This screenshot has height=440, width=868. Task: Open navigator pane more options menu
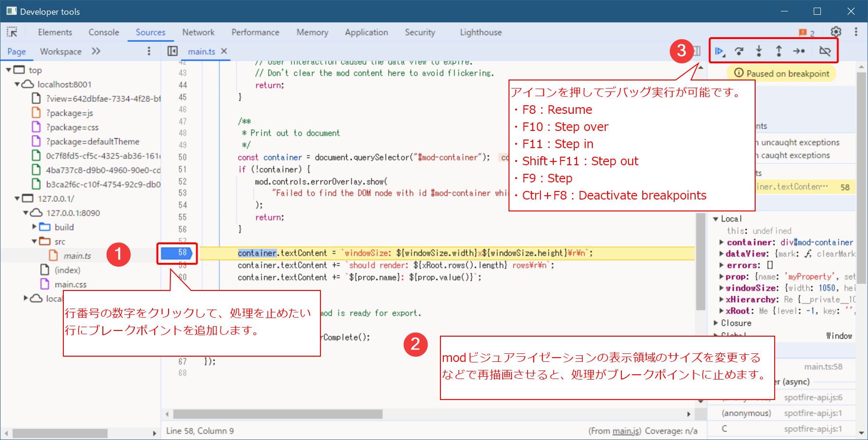[149, 51]
